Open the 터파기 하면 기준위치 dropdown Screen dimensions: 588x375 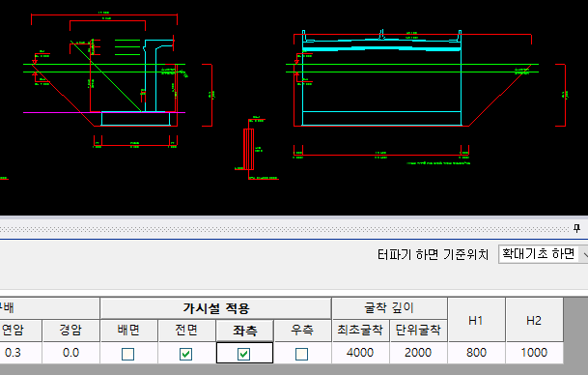point(544,254)
